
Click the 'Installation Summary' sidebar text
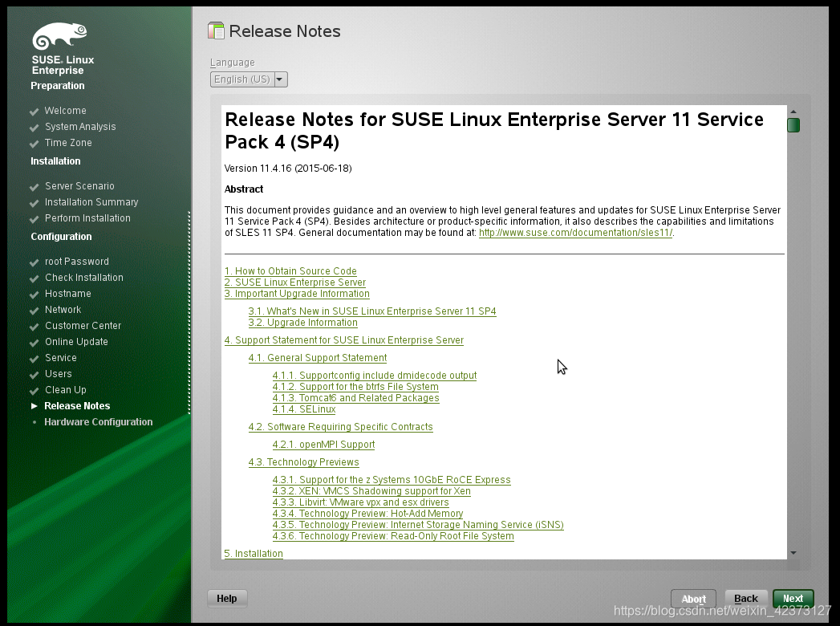coord(91,202)
